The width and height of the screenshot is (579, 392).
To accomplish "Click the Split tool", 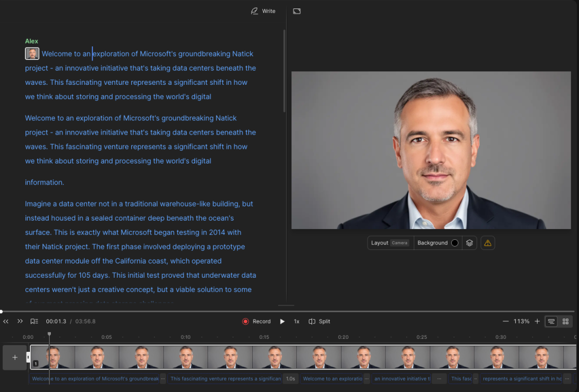I will [319, 321].
